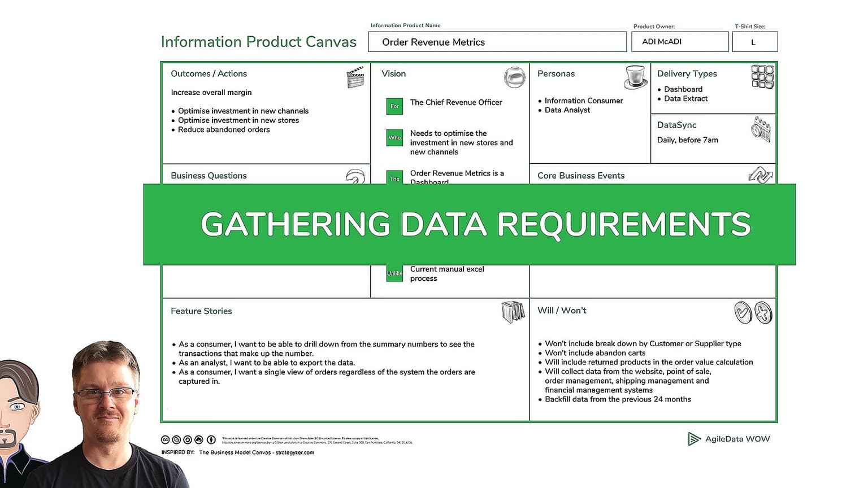Click the Core Business Events arrows icon
This screenshot has width=868, height=488.
tap(760, 175)
